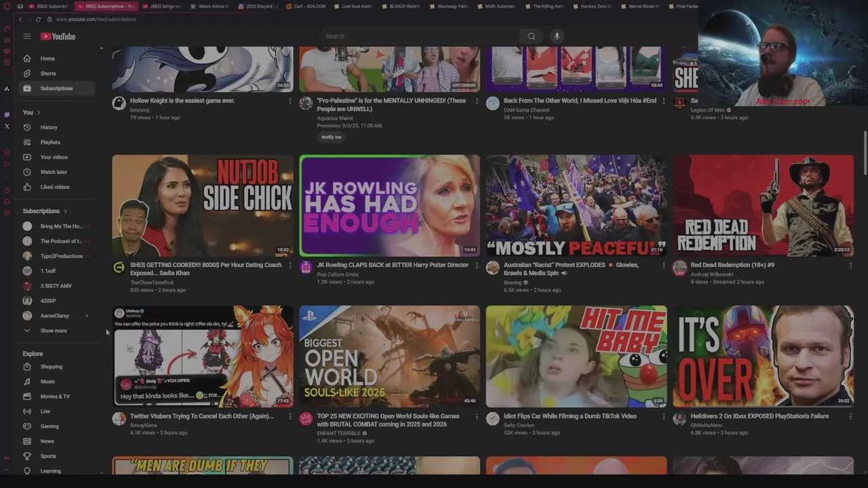Open 3 SIXTY AMV subscription channel
Image resolution: width=868 pixels, height=488 pixels.
57,286
